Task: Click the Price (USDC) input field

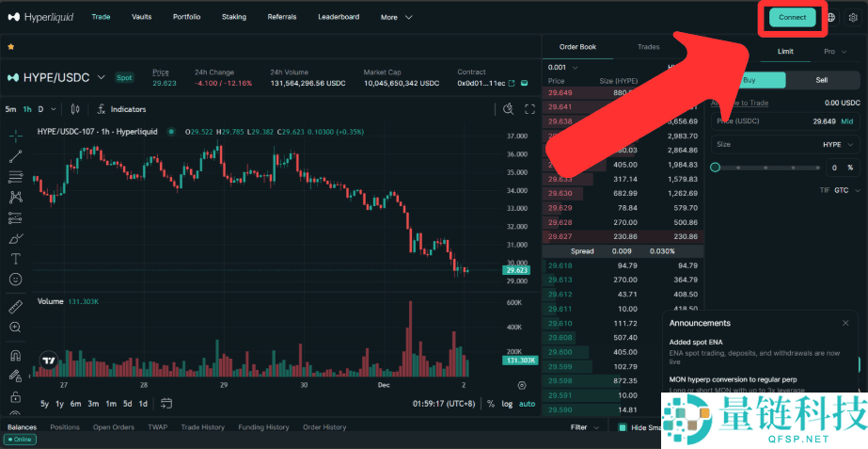Action: (786, 121)
